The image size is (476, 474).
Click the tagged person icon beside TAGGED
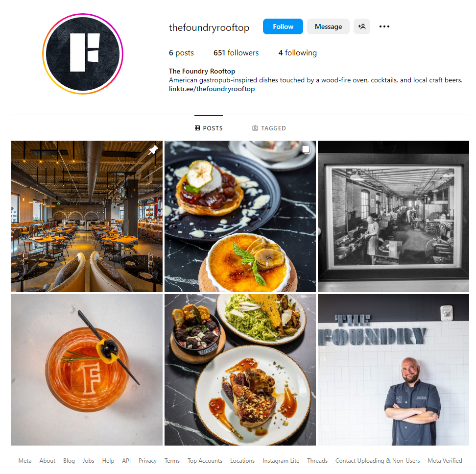click(255, 128)
